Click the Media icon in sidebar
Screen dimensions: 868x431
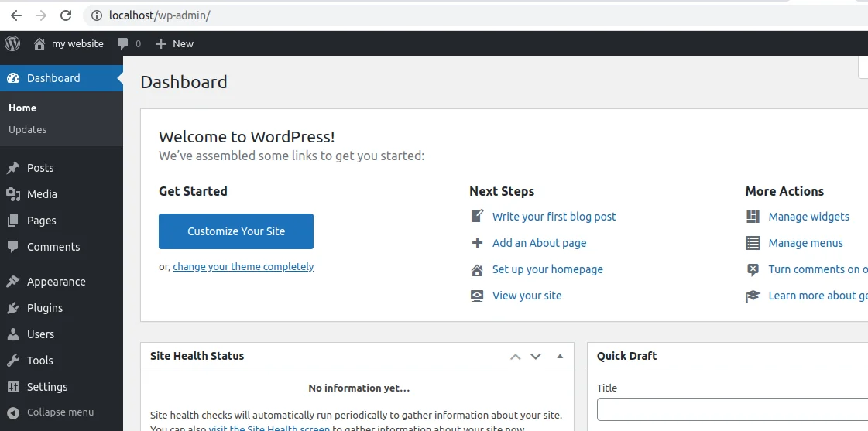13,194
